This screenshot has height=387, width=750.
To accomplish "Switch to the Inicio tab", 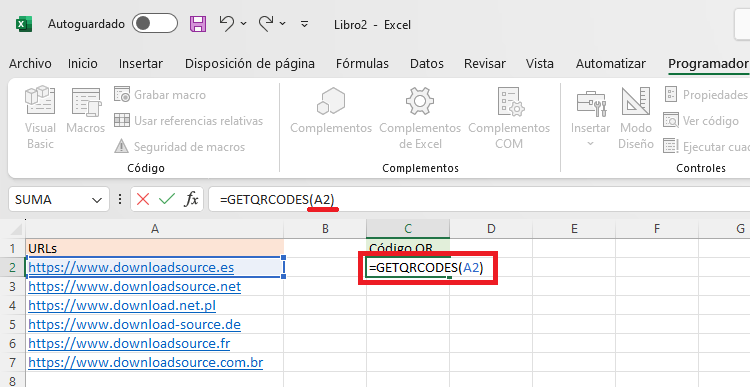I will 83,64.
